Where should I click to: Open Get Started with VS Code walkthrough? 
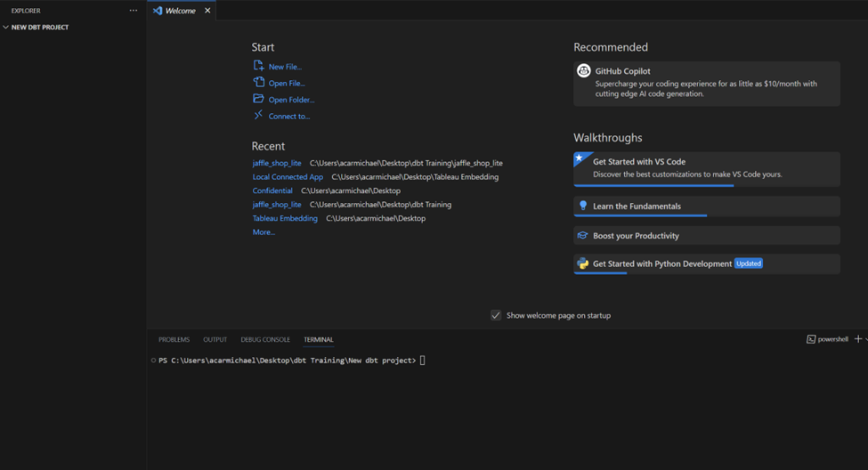pyautogui.click(x=706, y=169)
